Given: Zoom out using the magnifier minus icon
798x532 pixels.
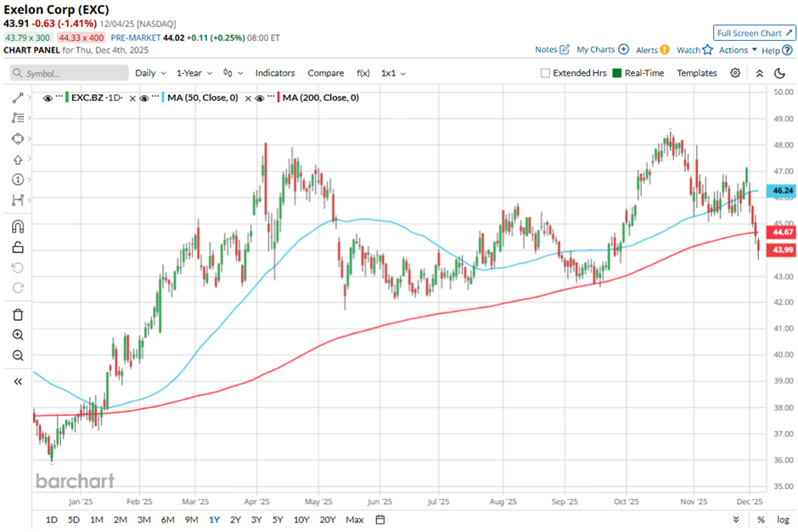Looking at the screenshot, I should tap(18, 356).
